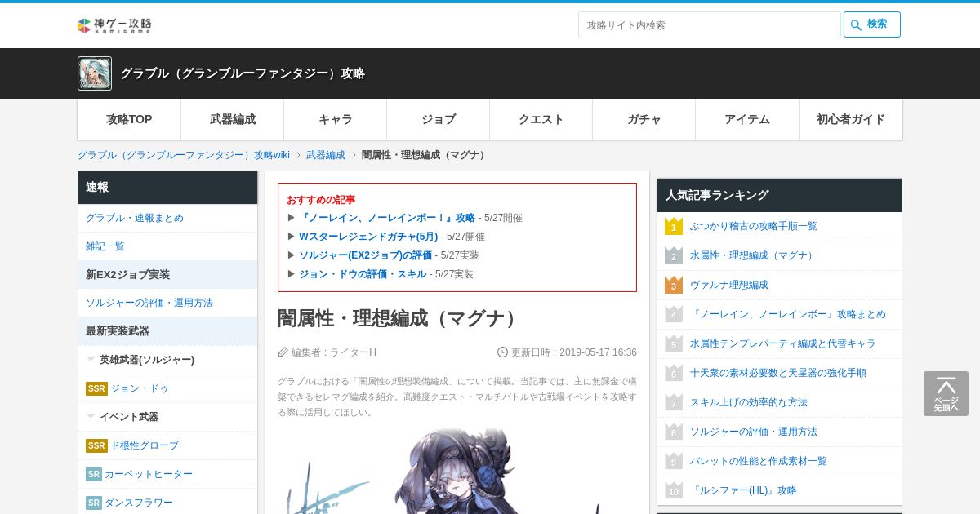The image size is (980, 514).
Task: Open the ジョン・ドゥ weapon link
Action: (x=140, y=388)
